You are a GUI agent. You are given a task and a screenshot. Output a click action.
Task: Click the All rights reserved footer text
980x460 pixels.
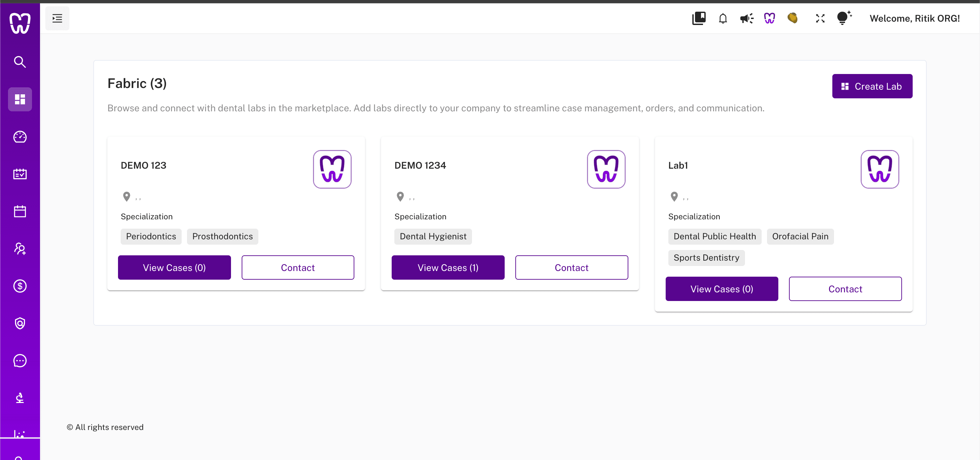105,427
